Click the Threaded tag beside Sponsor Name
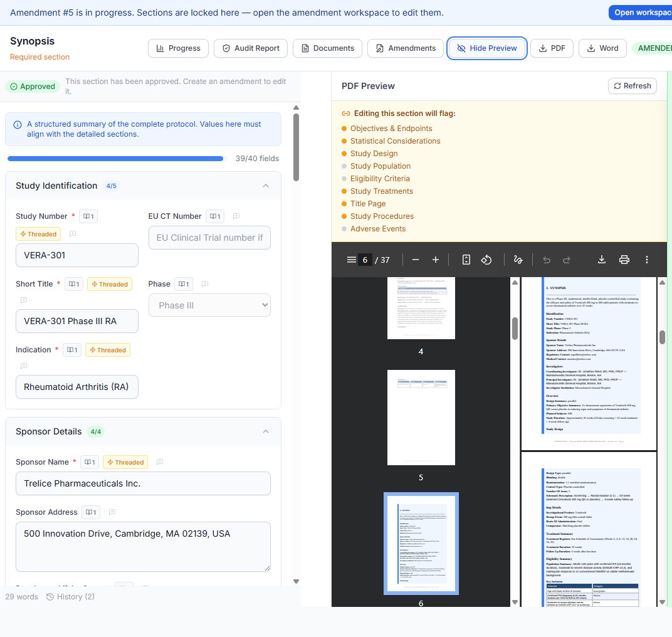 coord(125,461)
